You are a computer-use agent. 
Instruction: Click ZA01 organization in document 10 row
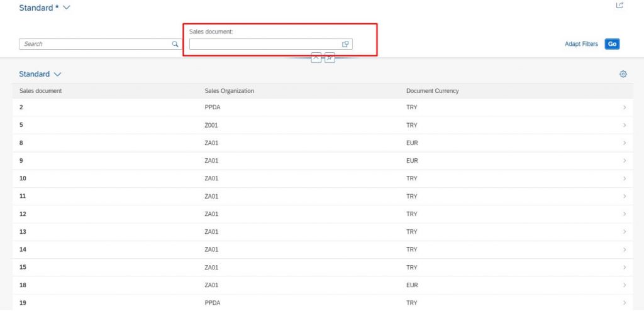coord(211,178)
